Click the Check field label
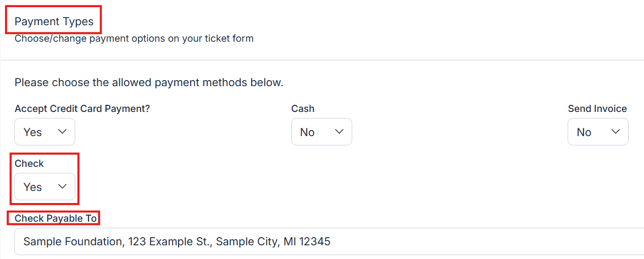 click(x=29, y=164)
